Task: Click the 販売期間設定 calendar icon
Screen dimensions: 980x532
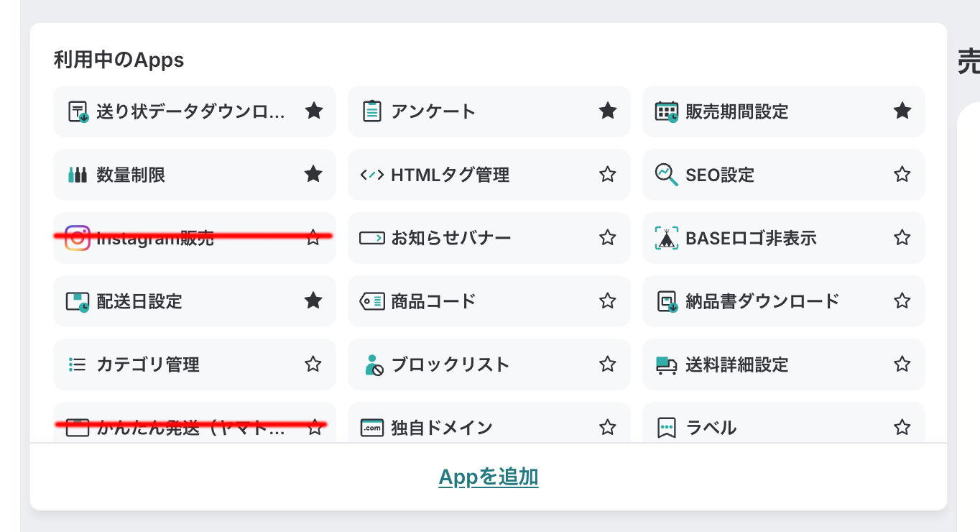Action: (x=667, y=111)
